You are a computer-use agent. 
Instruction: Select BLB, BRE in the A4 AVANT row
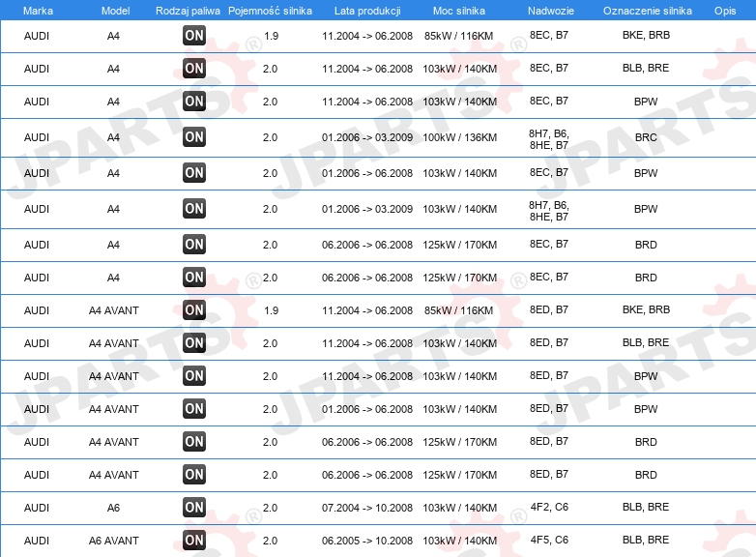tap(646, 342)
